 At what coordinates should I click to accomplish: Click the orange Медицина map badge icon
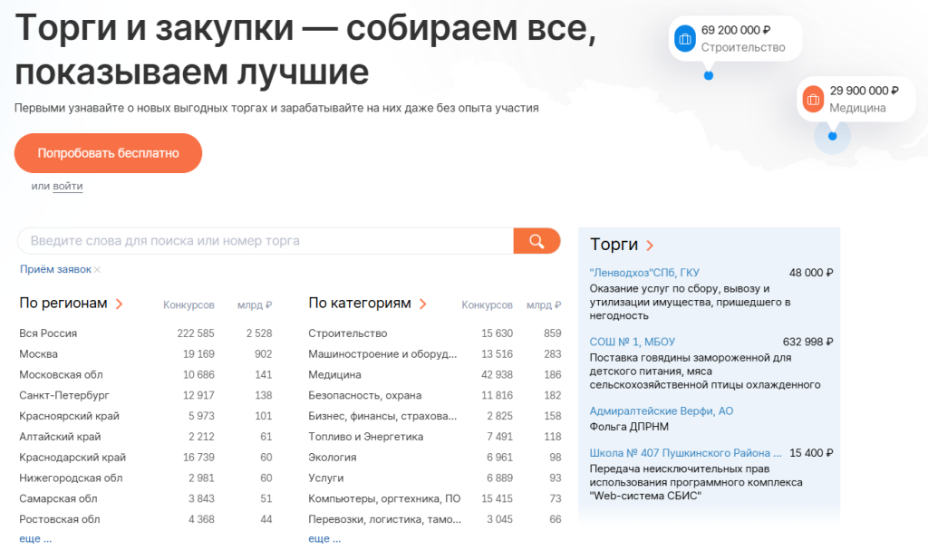(x=813, y=99)
